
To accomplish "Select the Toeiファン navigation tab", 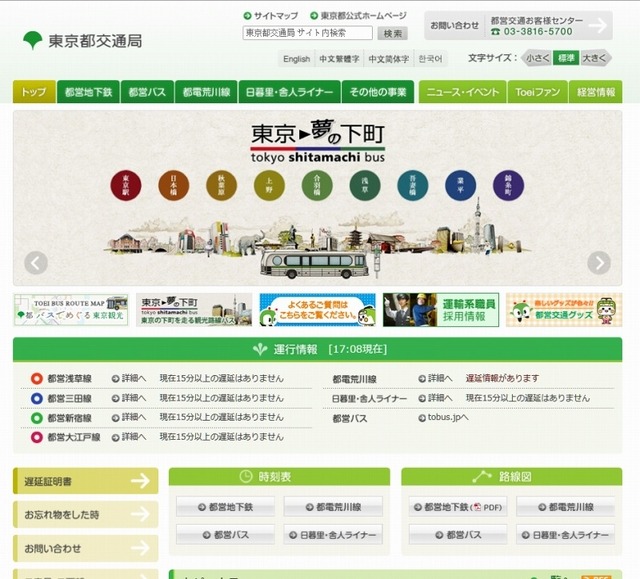I will 538,92.
